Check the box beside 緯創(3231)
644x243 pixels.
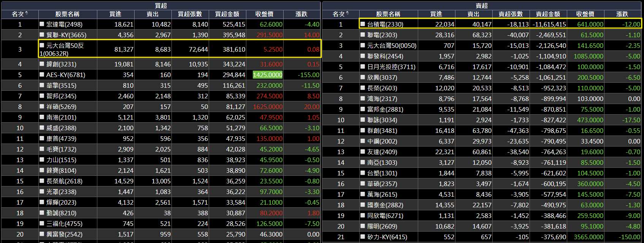click(x=42, y=64)
